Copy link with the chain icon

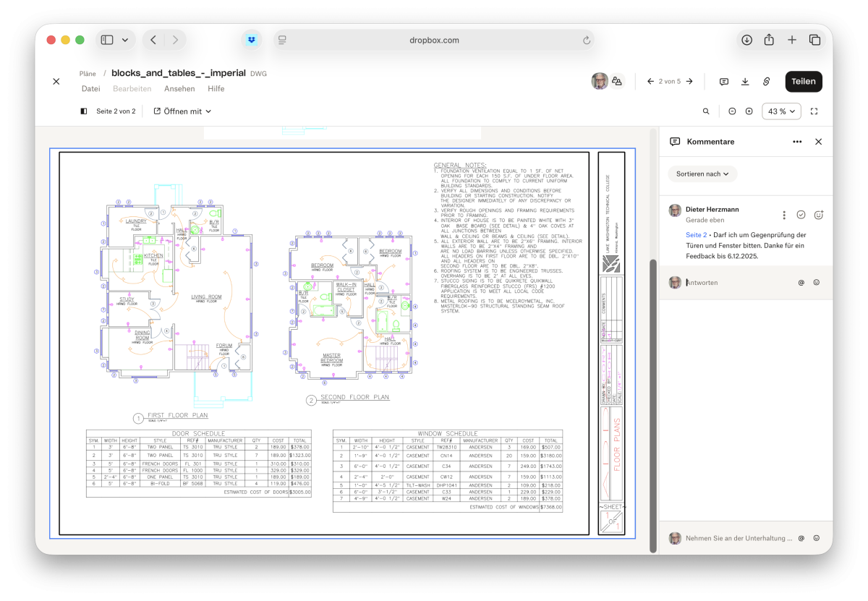766,82
